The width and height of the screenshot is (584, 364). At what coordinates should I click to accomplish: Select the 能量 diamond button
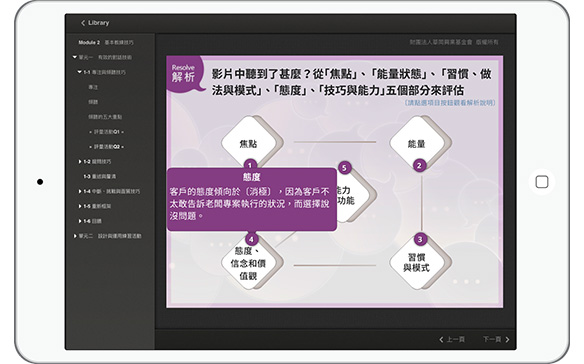[x=417, y=143]
